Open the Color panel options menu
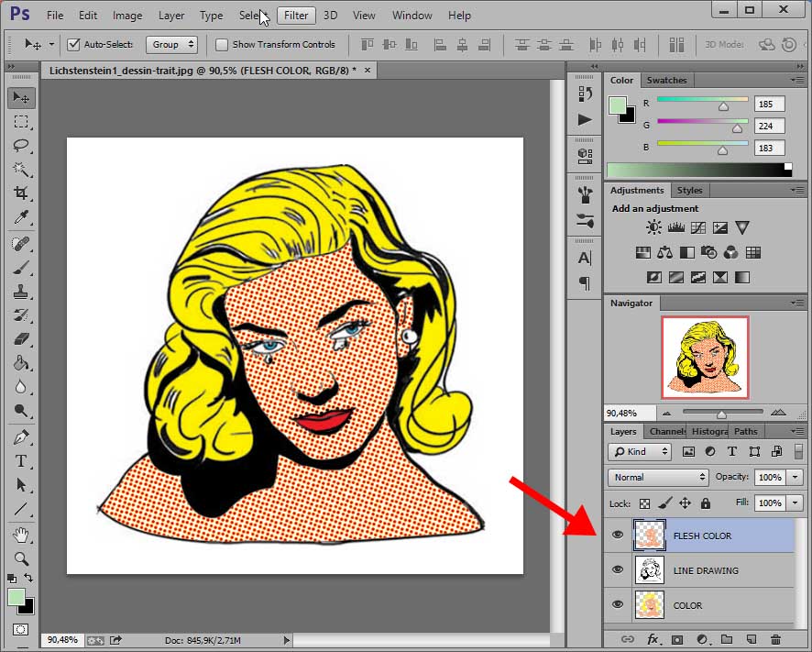Viewport: 812px width, 652px height. (797, 81)
